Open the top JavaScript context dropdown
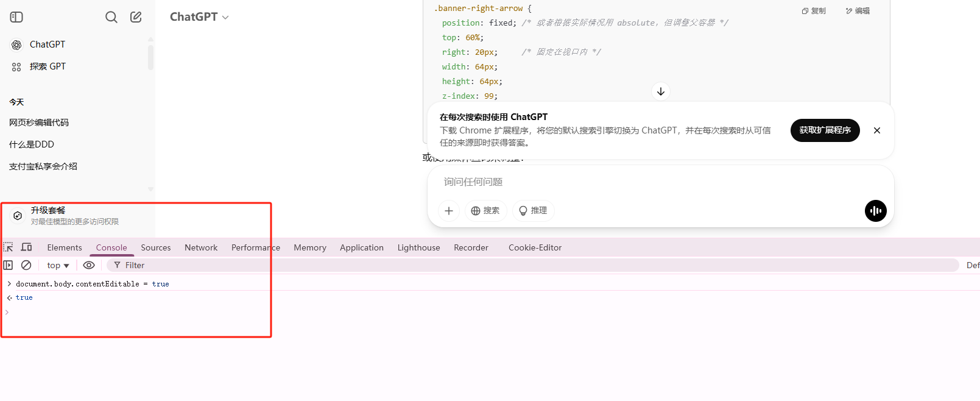Viewport: 980px width, 401px height. point(58,265)
